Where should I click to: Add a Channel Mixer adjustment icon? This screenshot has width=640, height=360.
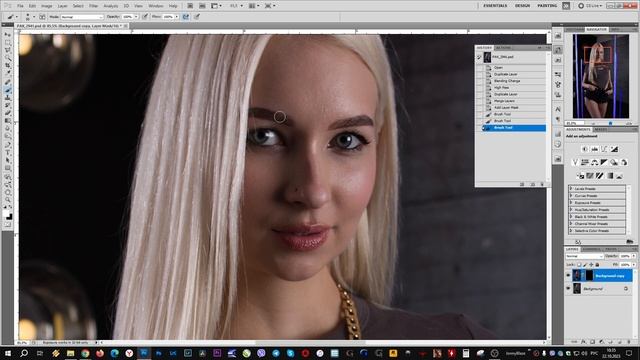point(624,162)
